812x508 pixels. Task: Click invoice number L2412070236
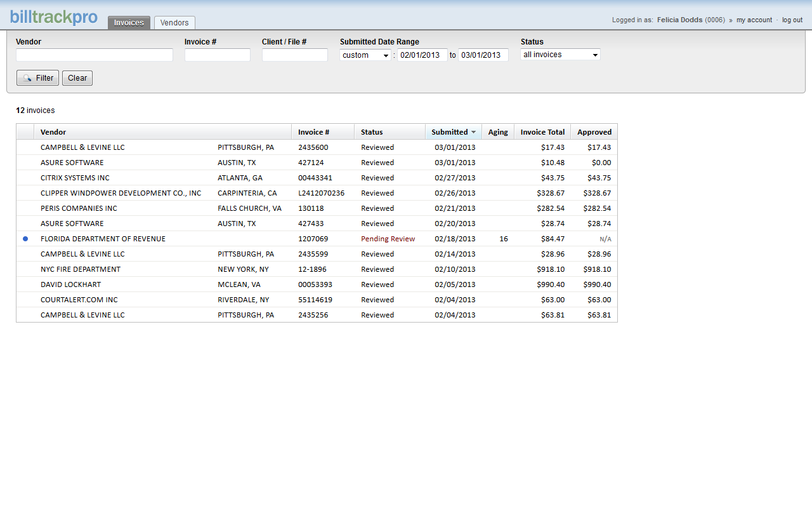click(322, 193)
